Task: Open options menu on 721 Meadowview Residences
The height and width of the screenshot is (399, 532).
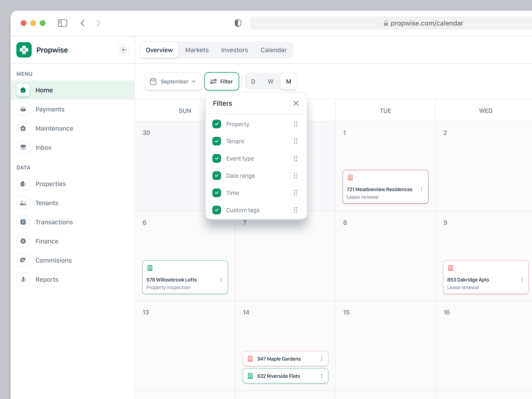Action: tap(421, 189)
